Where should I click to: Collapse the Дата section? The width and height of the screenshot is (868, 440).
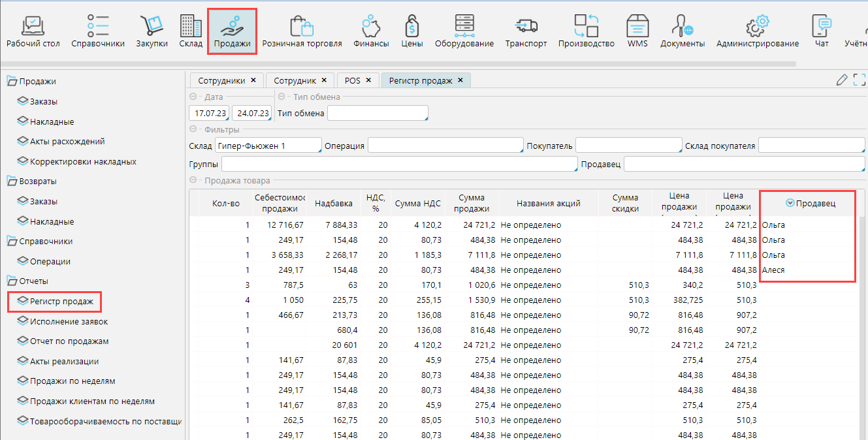pos(193,97)
